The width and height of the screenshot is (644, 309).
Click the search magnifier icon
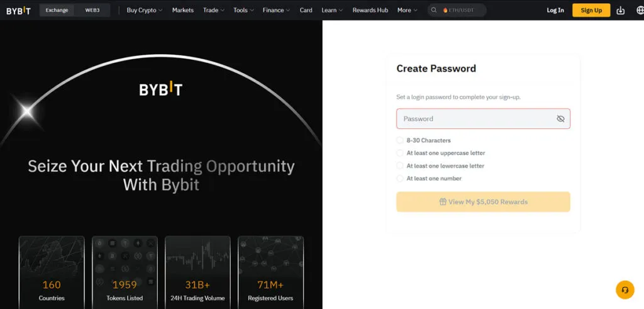434,10
